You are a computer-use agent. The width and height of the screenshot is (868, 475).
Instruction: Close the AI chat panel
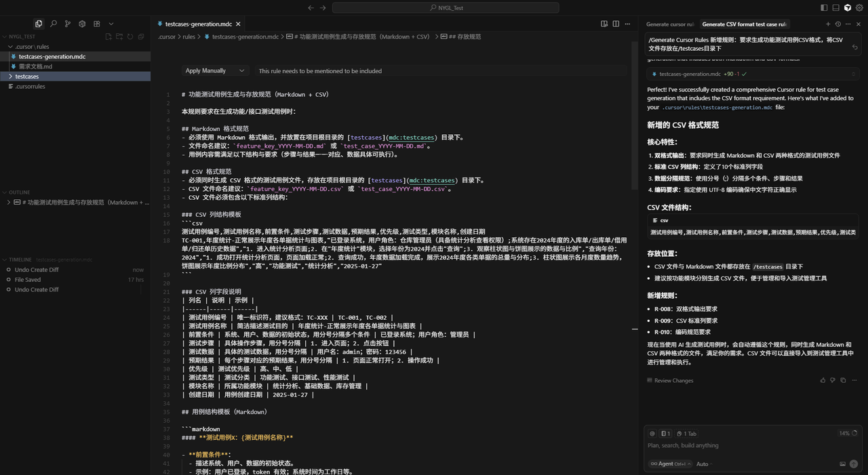[x=859, y=24]
